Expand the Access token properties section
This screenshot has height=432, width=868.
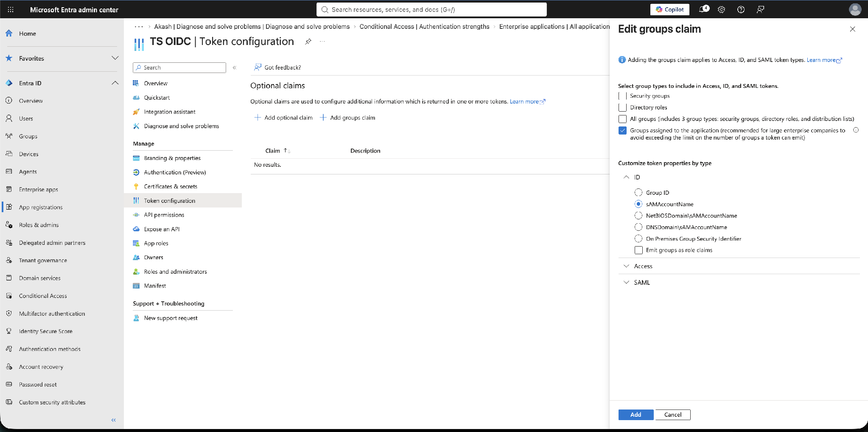(626, 266)
